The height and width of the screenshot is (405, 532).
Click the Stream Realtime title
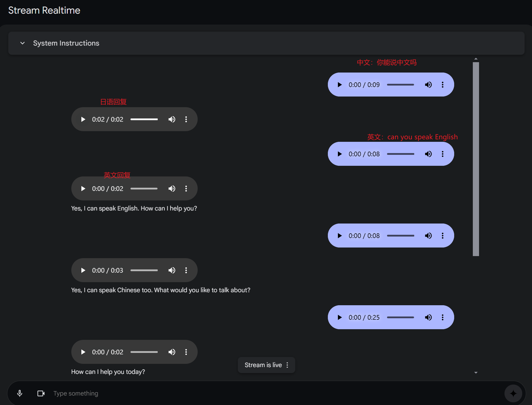(44, 10)
